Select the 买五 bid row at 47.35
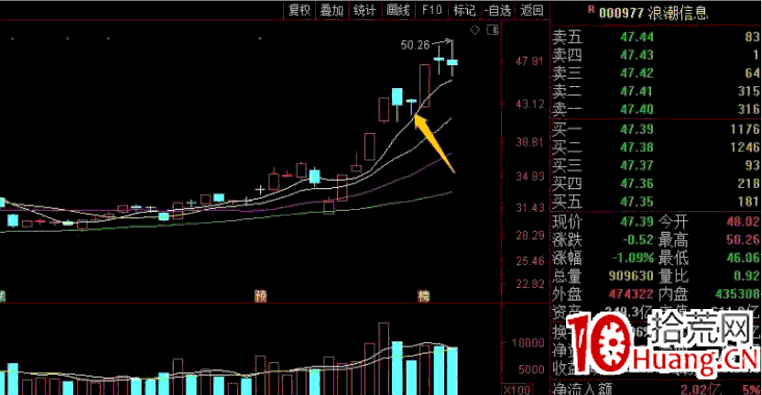The height and width of the screenshot is (395, 762). tap(656, 201)
